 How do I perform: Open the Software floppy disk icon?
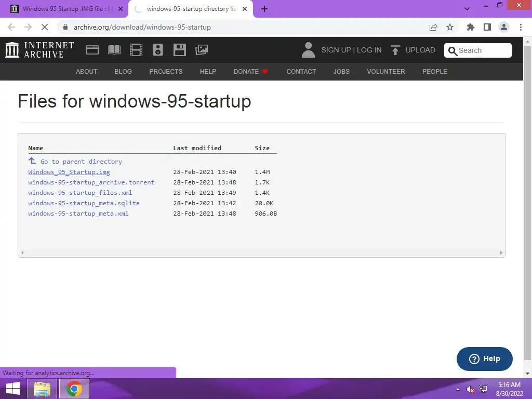pos(179,50)
